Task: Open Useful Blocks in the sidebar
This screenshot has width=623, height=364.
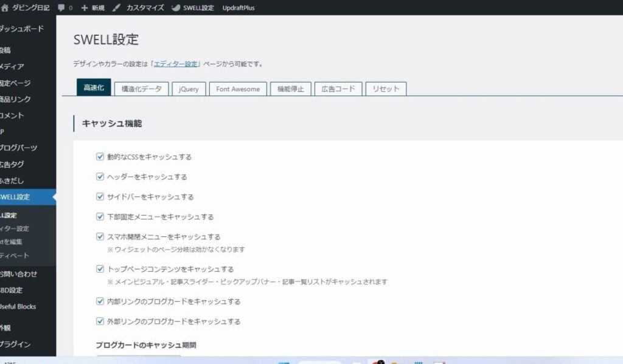Action: [x=18, y=306]
